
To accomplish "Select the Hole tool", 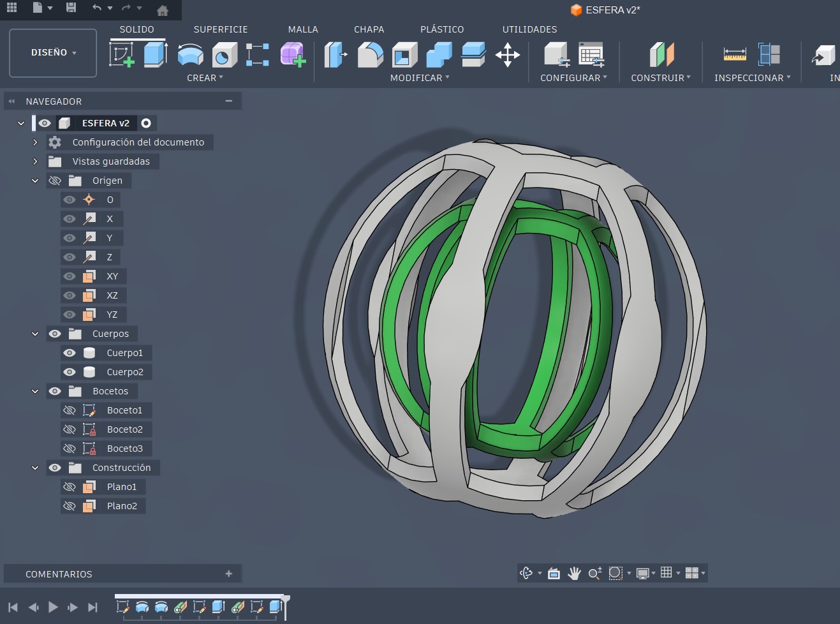I will pyautogui.click(x=224, y=55).
